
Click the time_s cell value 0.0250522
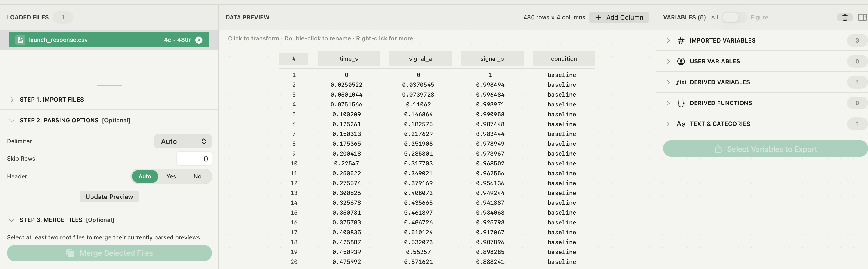pos(346,85)
